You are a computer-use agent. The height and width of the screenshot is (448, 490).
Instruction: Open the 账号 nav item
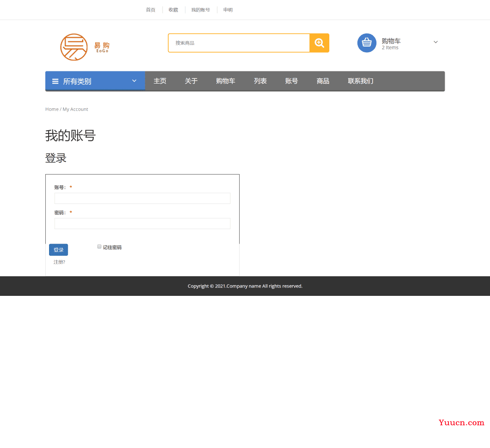point(291,81)
